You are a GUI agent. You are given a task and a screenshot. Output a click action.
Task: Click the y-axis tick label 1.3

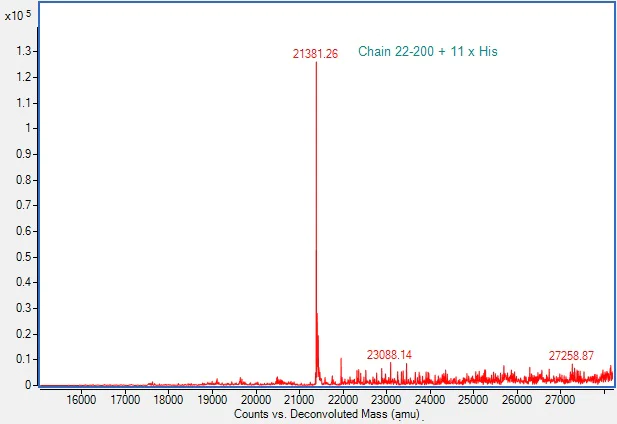click(x=24, y=51)
